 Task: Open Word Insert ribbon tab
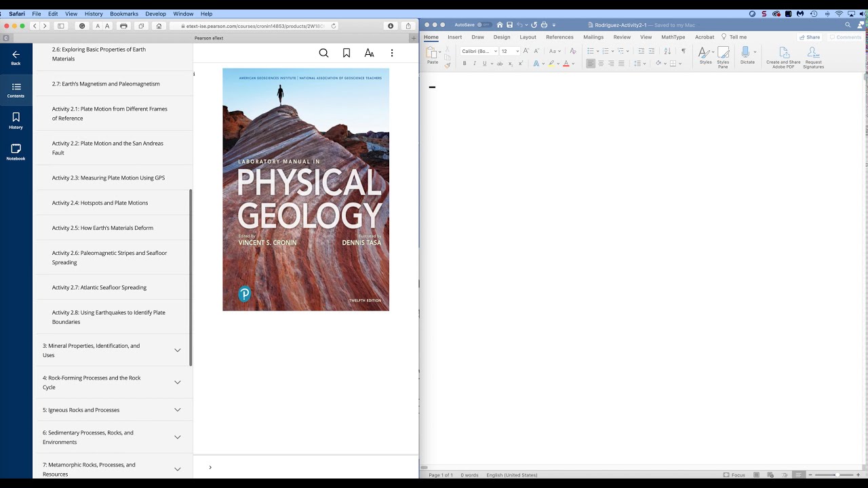(x=454, y=37)
